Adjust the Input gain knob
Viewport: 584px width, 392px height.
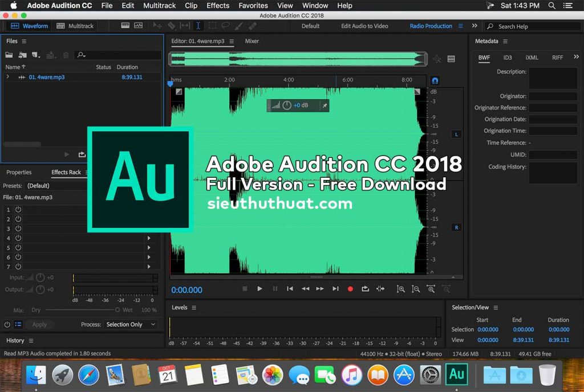[x=40, y=277]
